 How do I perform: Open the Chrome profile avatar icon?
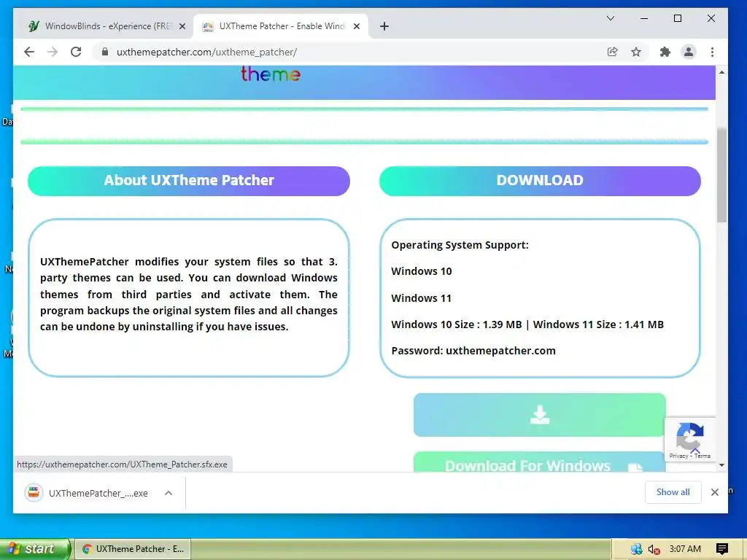point(689,52)
